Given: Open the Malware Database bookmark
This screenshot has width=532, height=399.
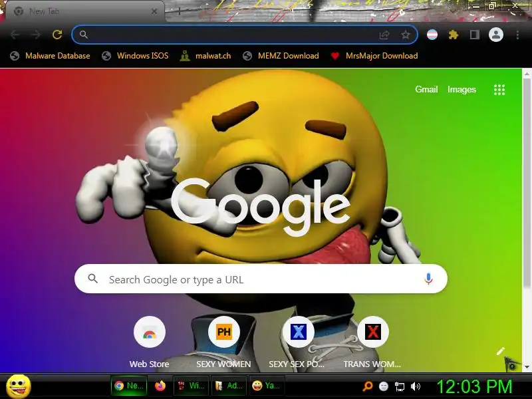Looking at the screenshot, I should point(51,56).
